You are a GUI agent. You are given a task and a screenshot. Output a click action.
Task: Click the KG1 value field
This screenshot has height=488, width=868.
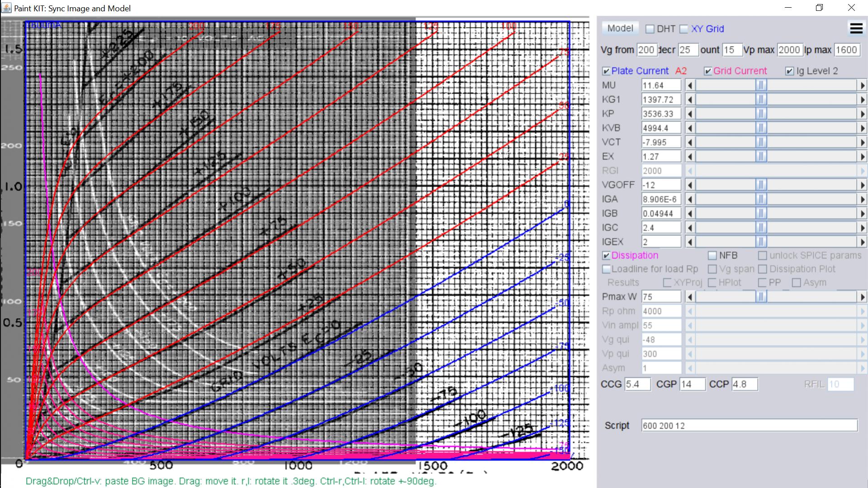pyautogui.click(x=661, y=99)
